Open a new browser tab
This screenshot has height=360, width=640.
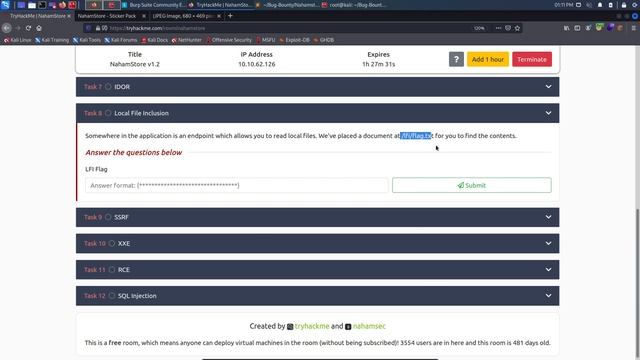point(230,16)
